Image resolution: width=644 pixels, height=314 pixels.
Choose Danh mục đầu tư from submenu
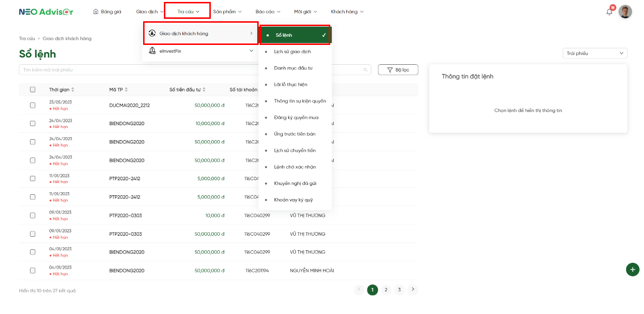(x=293, y=68)
